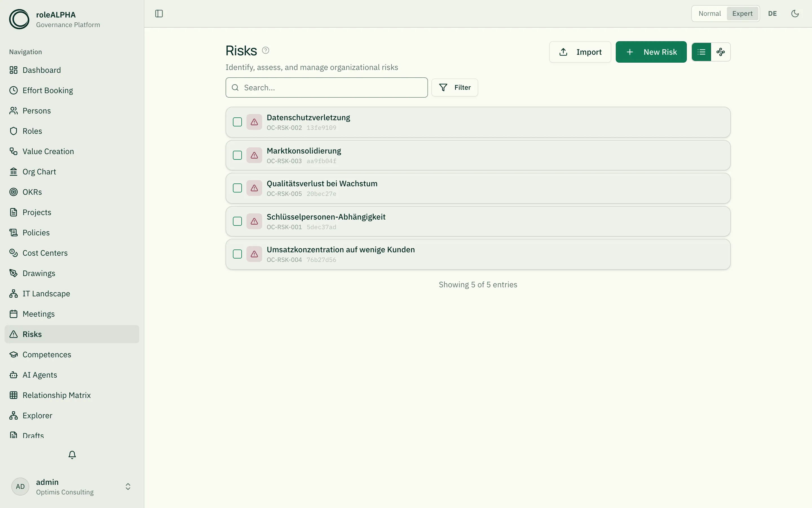Viewport: 812px width, 508px height.
Task: Change language via DE button
Action: coord(772,14)
